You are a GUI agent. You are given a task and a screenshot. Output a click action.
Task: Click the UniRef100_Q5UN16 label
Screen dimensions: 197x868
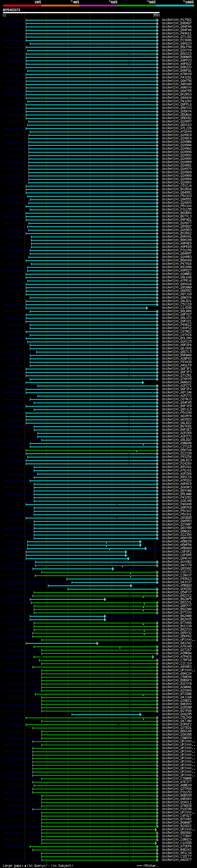point(176,115)
